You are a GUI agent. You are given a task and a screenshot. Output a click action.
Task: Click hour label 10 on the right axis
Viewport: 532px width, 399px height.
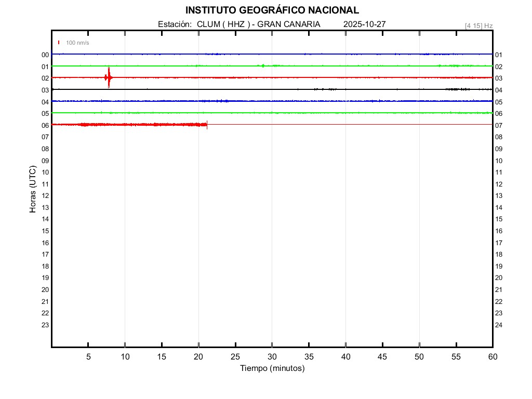(x=499, y=161)
